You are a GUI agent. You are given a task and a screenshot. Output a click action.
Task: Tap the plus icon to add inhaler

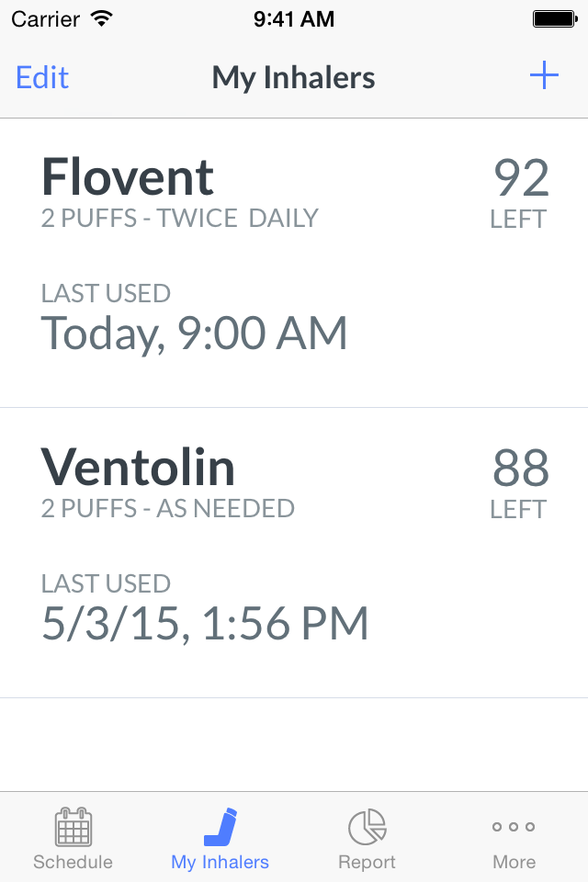544,75
